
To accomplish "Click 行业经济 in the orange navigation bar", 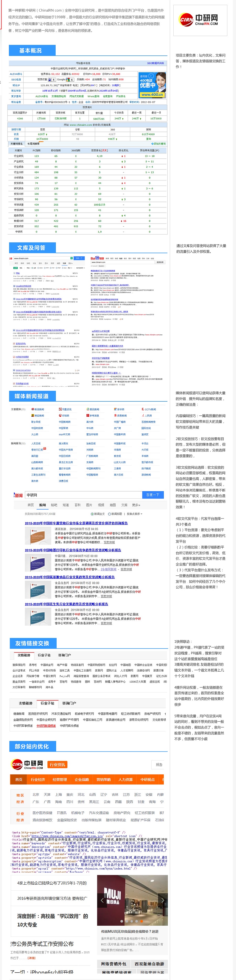I will coord(38,780).
